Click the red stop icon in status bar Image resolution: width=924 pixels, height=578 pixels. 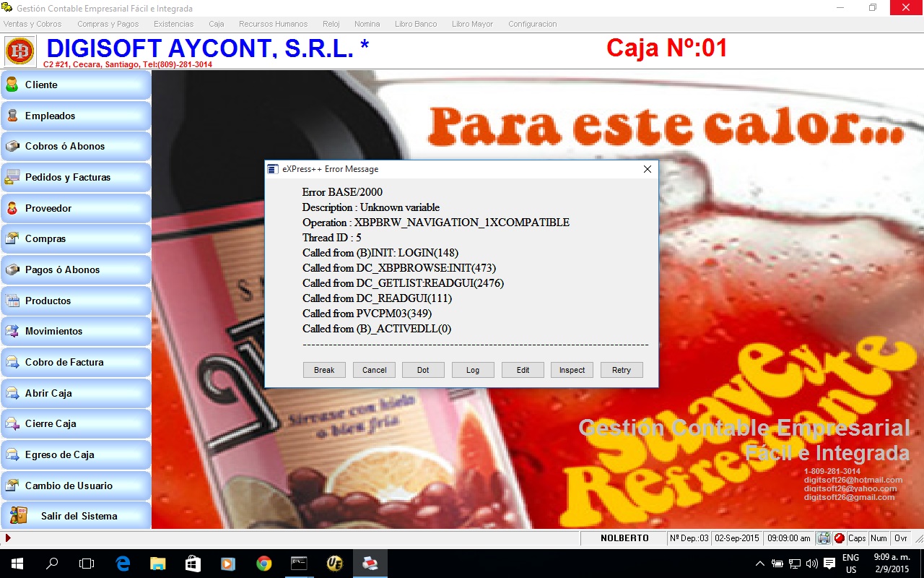840,538
